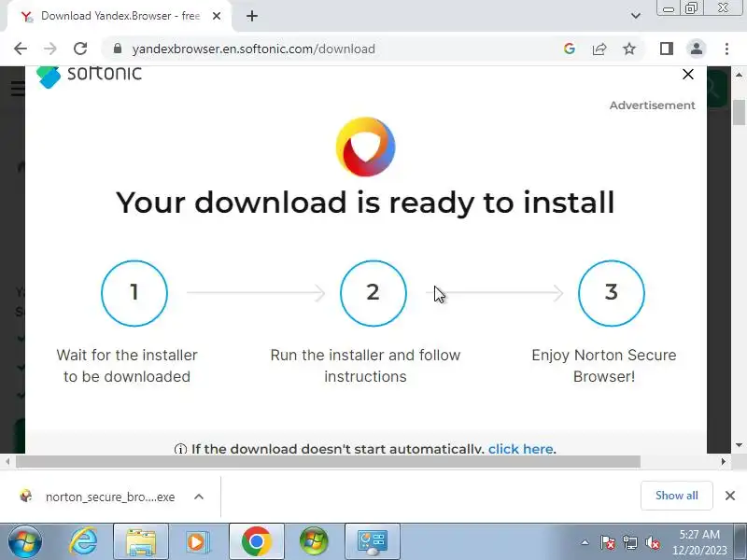This screenshot has height=560, width=747.
Task: Close the Download Yandex.Browser tab
Action: click(217, 16)
